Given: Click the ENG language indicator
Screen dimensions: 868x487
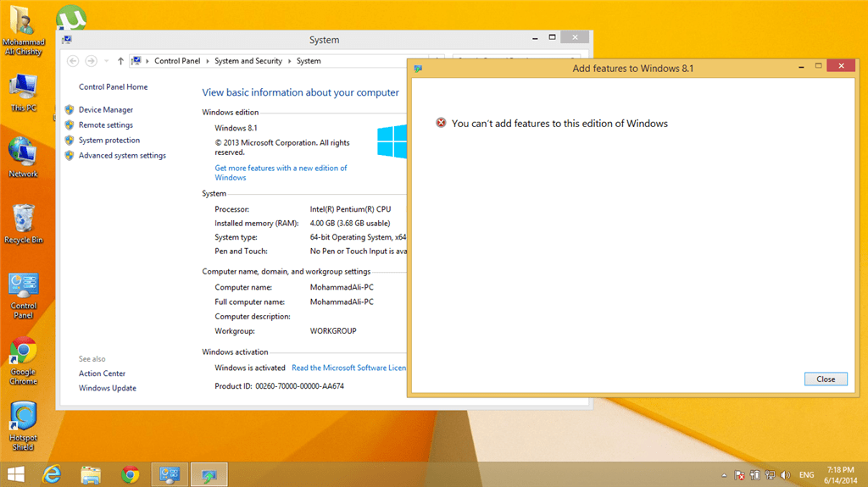Looking at the screenshot, I should (807, 475).
